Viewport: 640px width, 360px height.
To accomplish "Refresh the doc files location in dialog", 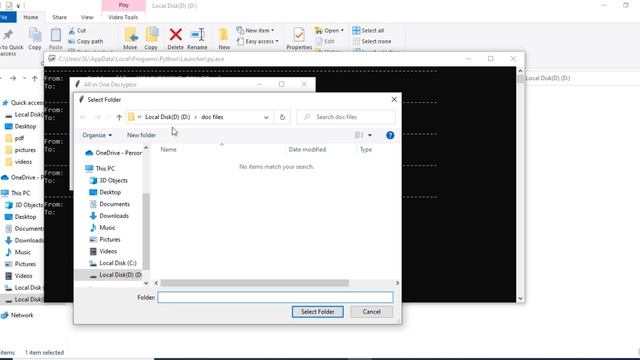I will (282, 117).
